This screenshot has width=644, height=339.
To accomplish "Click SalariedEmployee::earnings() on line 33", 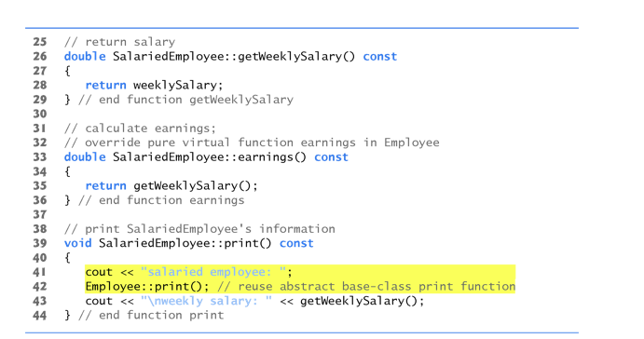I will [210, 156].
